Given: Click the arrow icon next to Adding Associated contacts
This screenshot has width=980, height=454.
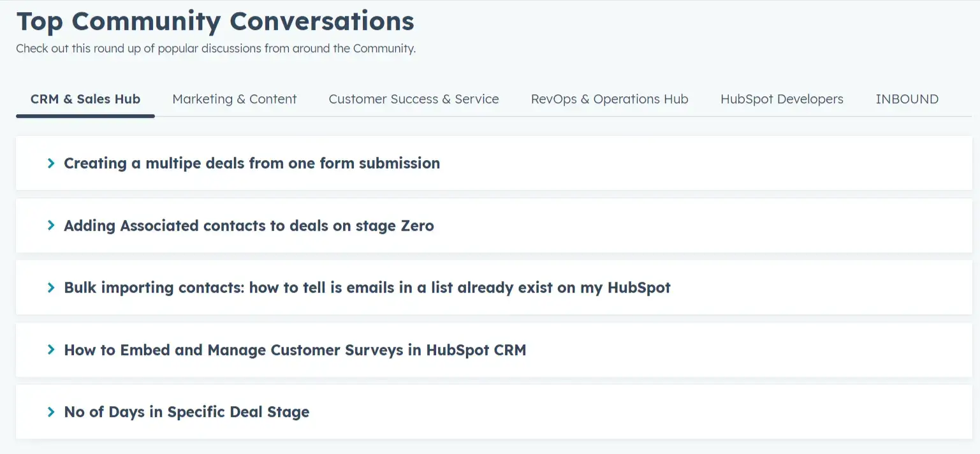Looking at the screenshot, I should click(52, 225).
